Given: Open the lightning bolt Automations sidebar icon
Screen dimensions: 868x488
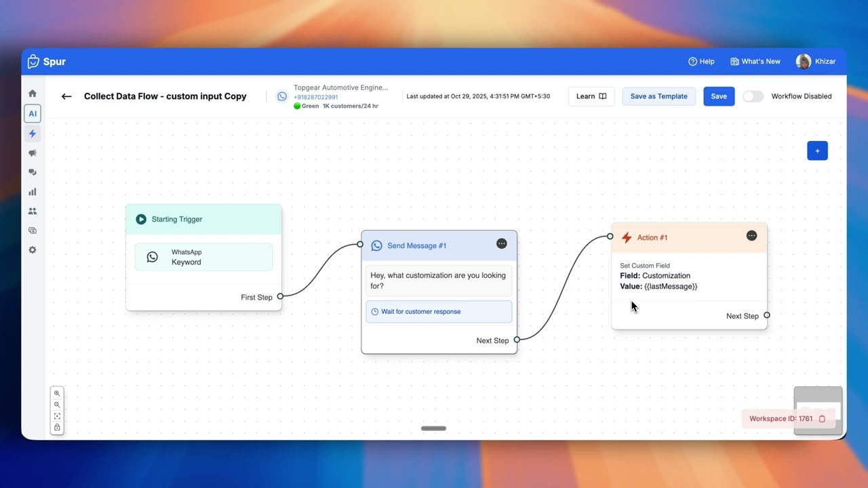Looking at the screenshot, I should 32,134.
